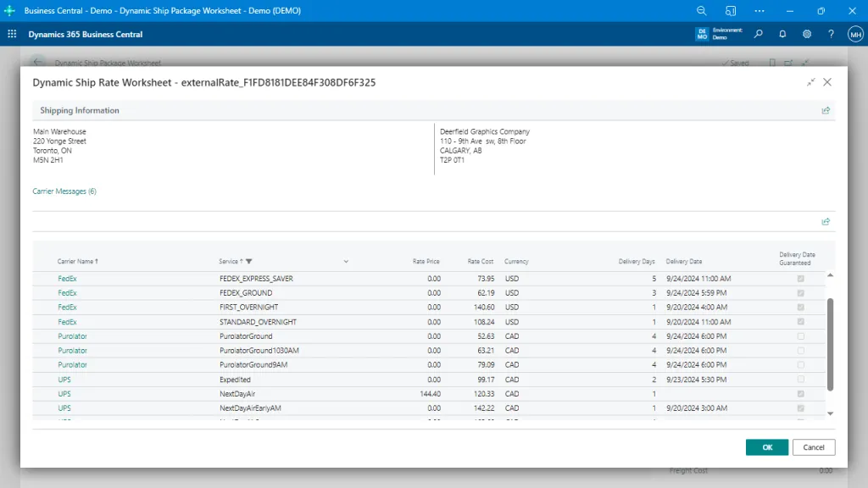868x488 pixels.
Task: Dismiss the worksheet via the Cancel button
Action: tap(813, 447)
